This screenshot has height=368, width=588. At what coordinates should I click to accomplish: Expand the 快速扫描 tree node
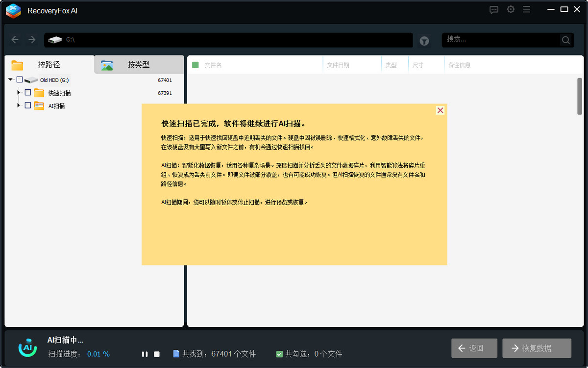(x=19, y=92)
